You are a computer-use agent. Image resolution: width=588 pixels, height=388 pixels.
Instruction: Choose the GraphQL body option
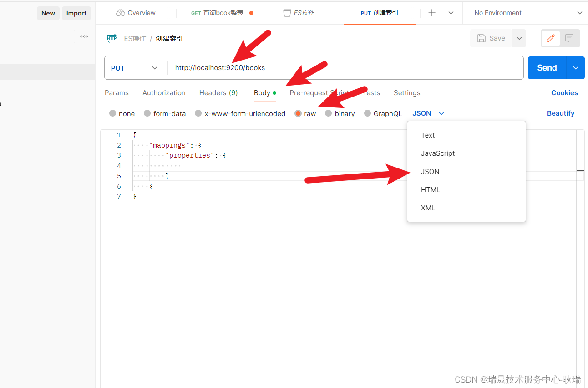point(367,113)
